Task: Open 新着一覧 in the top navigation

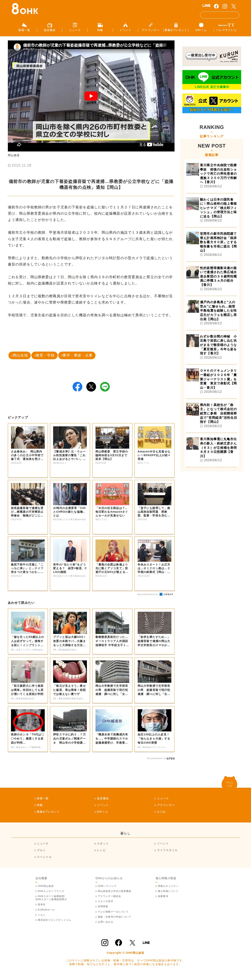Action: click(x=24, y=27)
